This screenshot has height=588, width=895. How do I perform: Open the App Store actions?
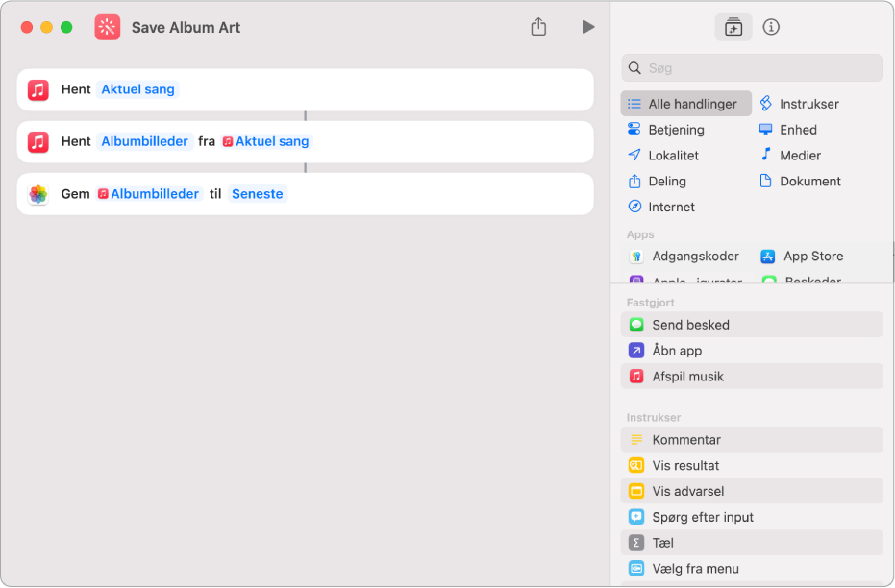pos(802,257)
